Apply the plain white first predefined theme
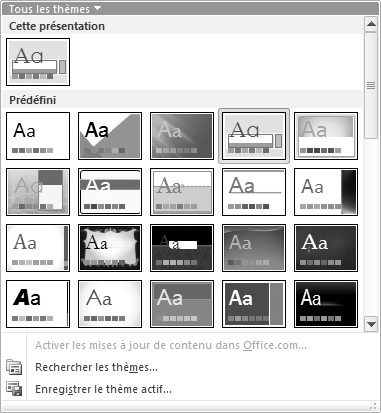 coord(38,136)
